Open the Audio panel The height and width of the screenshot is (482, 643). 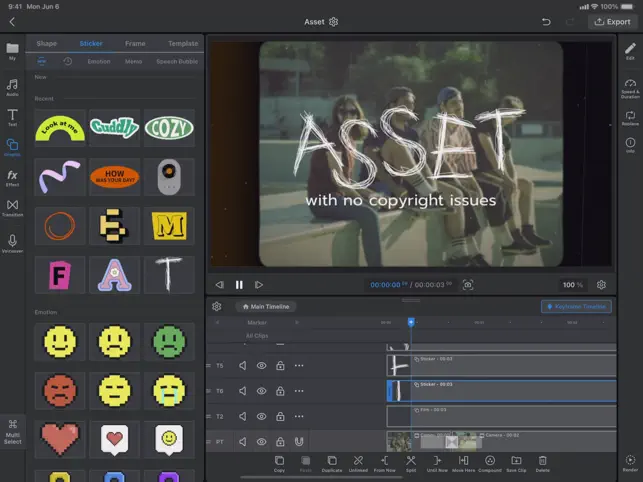coord(12,87)
